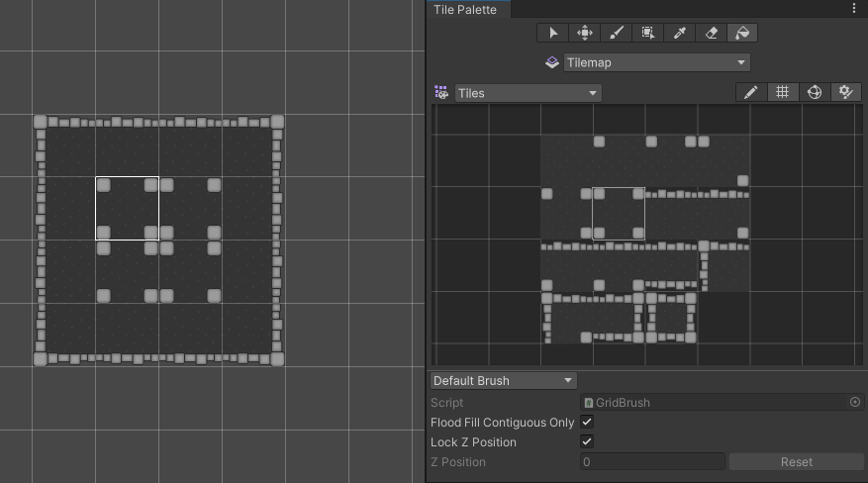Select the eyedropper Picker tool
This screenshot has height=483, width=868.
680,33
